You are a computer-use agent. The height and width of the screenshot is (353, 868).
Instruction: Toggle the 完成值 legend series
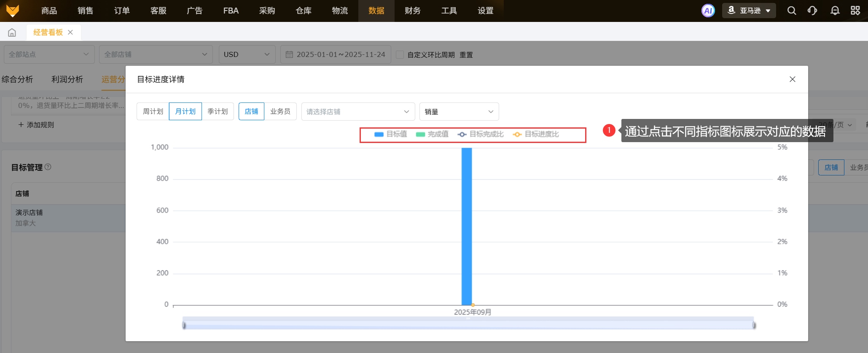pos(432,134)
